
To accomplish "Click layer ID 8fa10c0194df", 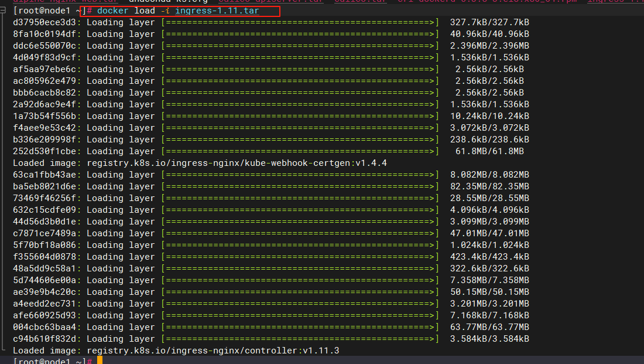I will point(44,34).
